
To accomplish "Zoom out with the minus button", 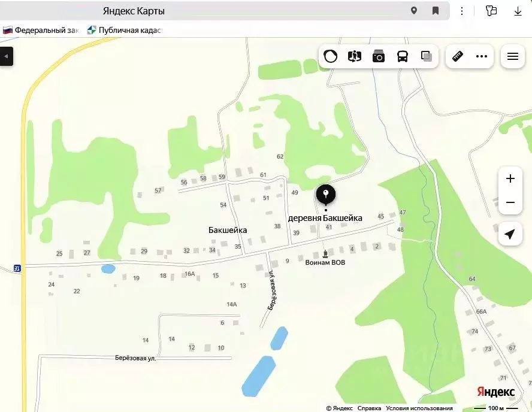I will [x=510, y=202].
